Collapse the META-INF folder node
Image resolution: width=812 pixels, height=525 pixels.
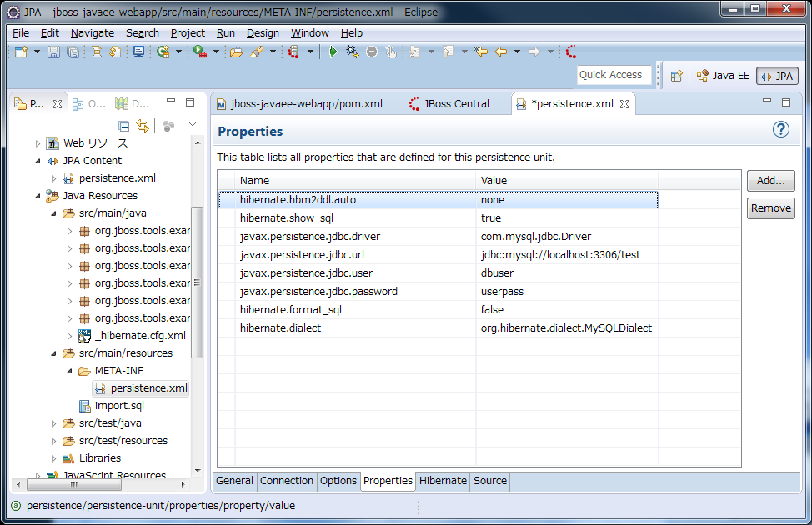(69, 371)
